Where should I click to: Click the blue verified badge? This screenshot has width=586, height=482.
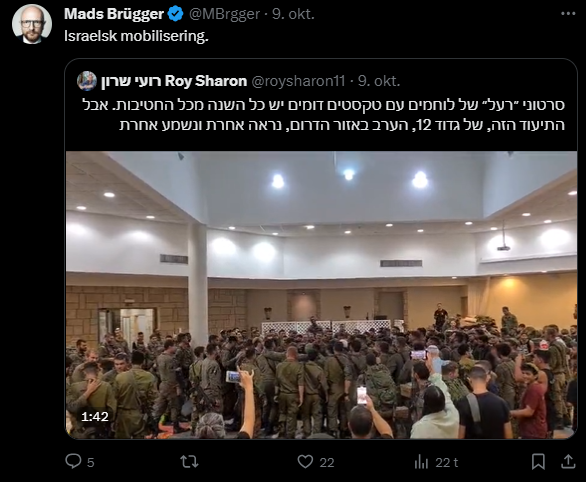point(175,14)
